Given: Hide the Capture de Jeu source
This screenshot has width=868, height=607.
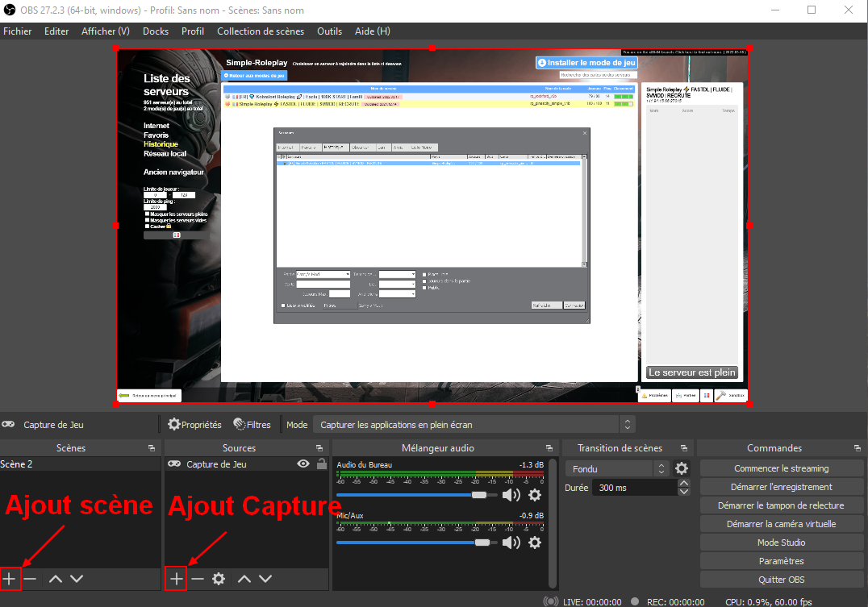Looking at the screenshot, I should pyautogui.click(x=303, y=464).
